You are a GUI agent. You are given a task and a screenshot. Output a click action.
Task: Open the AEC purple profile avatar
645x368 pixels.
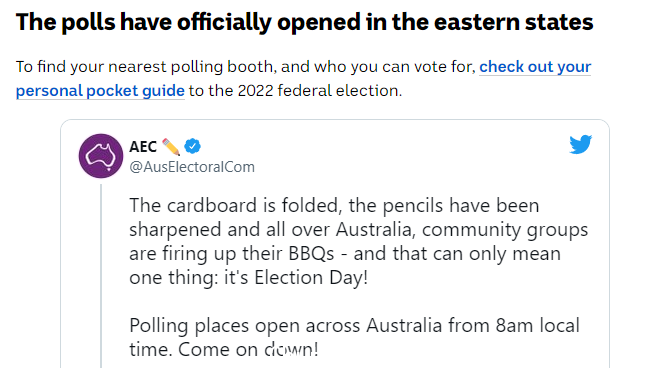pyautogui.click(x=101, y=156)
